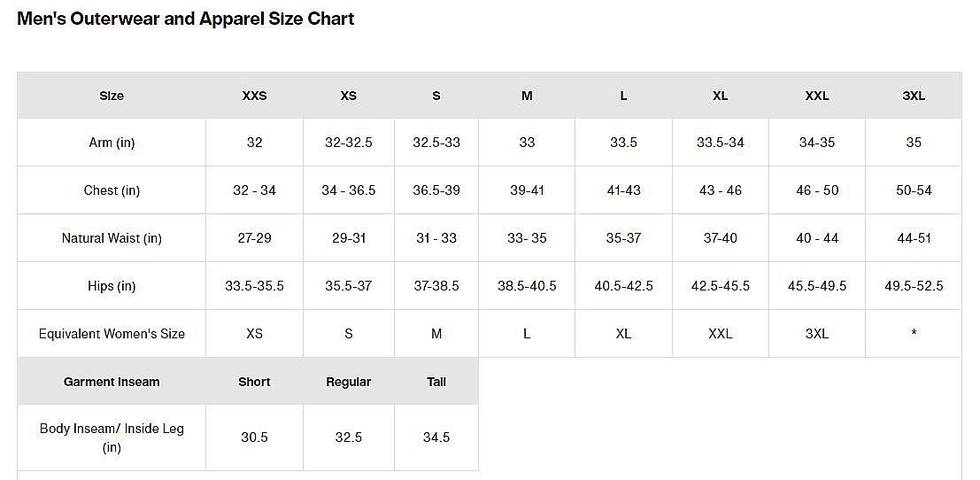Select the XXS size column header
This screenshot has height=480, width=980.
click(254, 96)
